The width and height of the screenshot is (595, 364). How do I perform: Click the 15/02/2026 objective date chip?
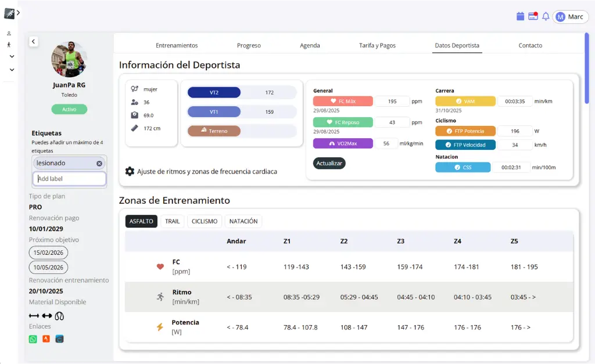pos(48,253)
